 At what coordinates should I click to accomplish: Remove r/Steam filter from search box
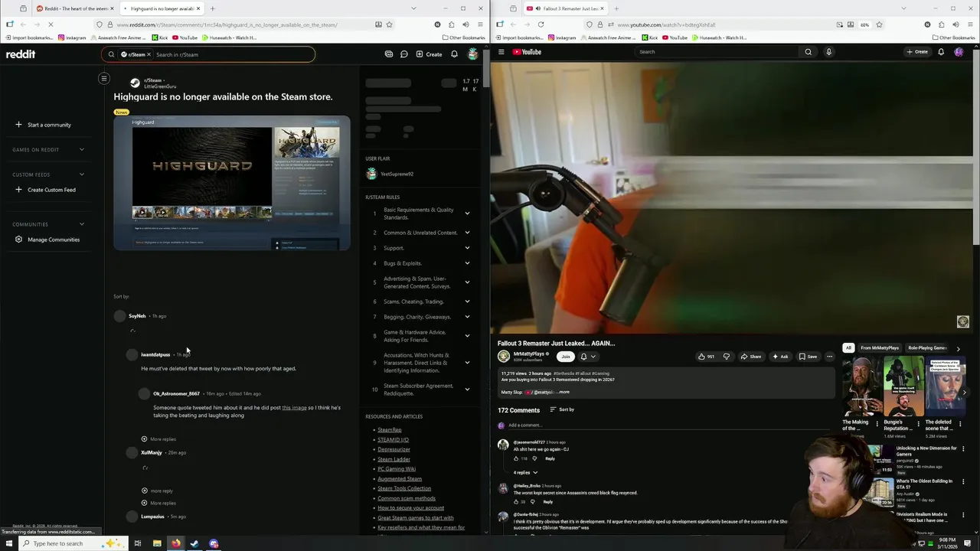149,54
